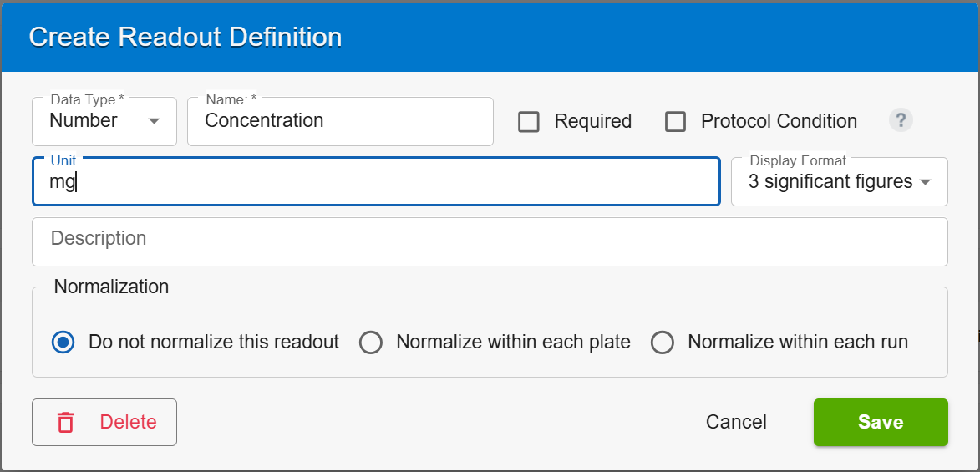
Task: Click the Display Format caret arrow
Action: click(926, 182)
